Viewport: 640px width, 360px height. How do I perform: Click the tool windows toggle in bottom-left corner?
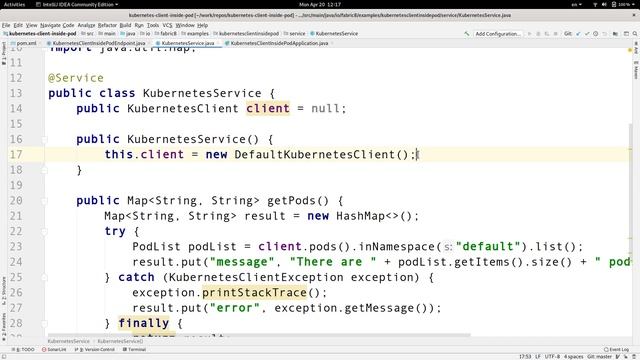point(4,356)
